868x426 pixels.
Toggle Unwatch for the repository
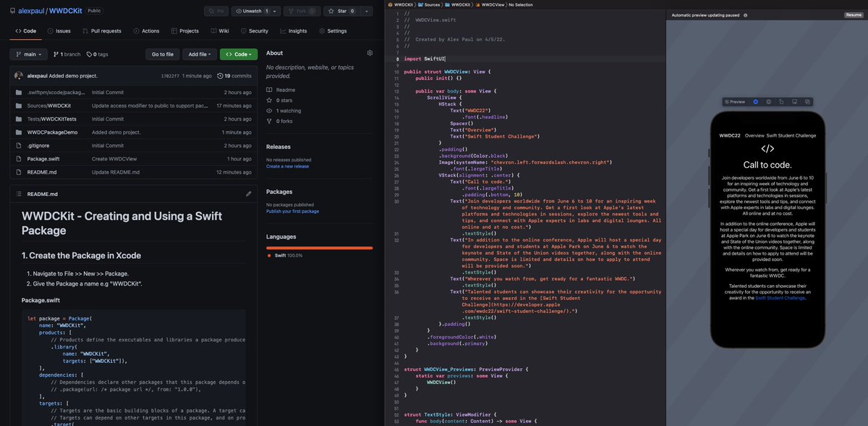(255, 11)
